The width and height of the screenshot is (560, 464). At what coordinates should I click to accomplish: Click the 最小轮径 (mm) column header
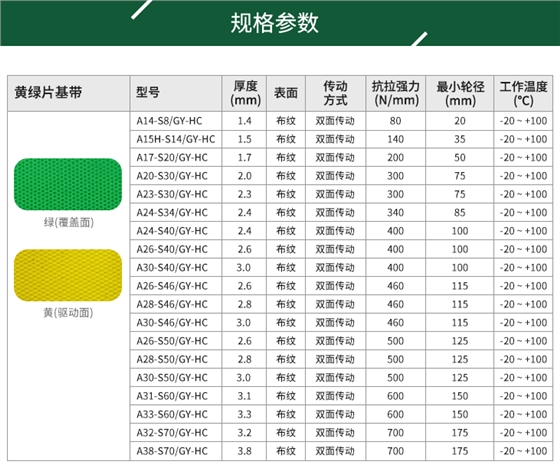tap(460, 93)
